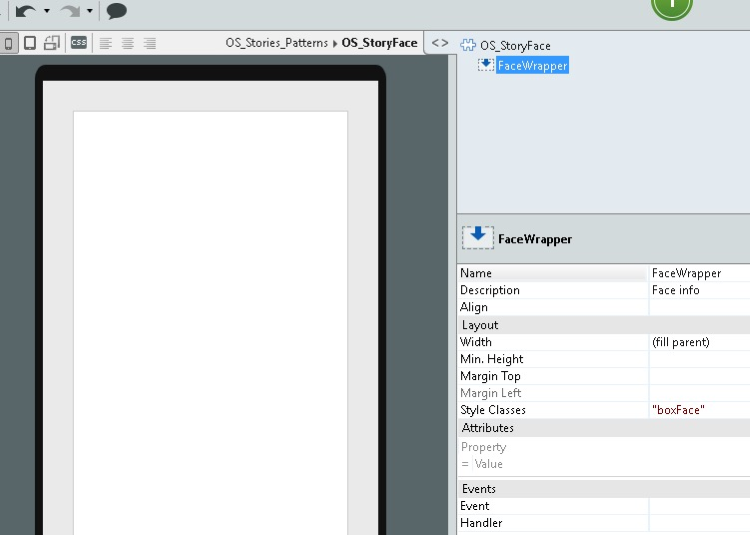The image size is (750, 535).
Task: Open the CSS style sheet editor
Action: click(x=79, y=43)
